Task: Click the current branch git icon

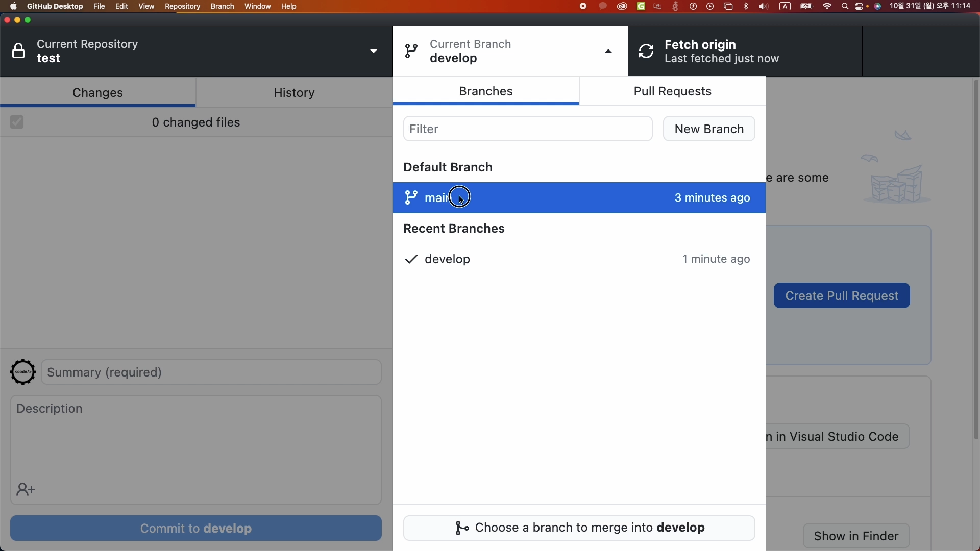Action: pyautogui.click(x=411, y=52)
